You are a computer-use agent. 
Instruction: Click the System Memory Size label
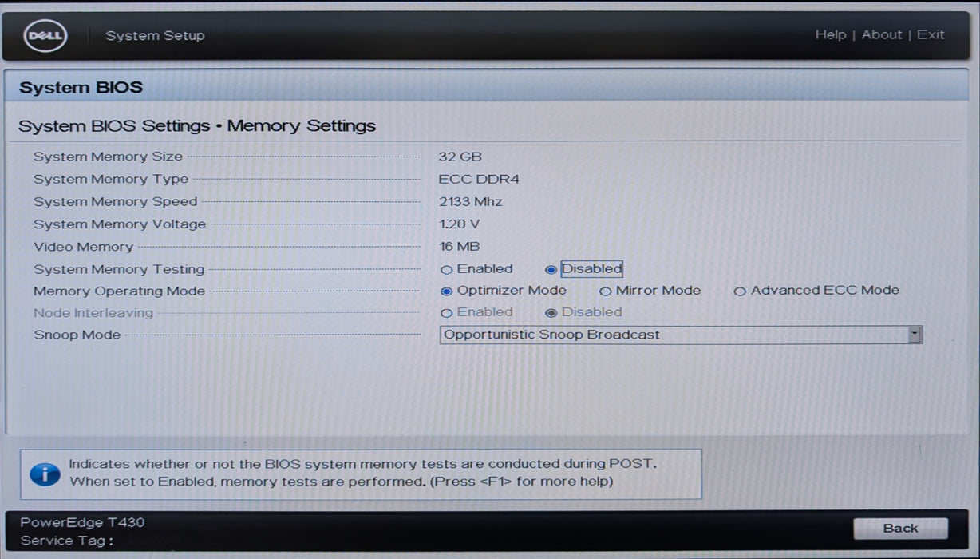[108, 157]
